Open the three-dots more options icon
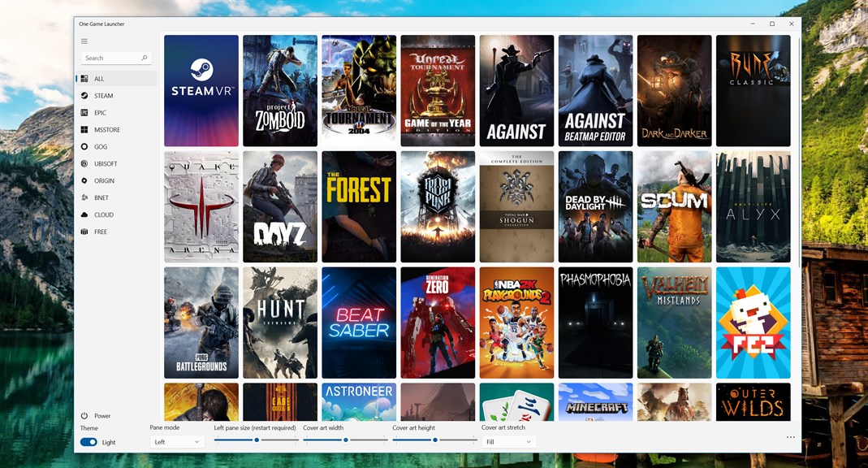The height and width of the screenshot is (468, 868). pos(790,438)
